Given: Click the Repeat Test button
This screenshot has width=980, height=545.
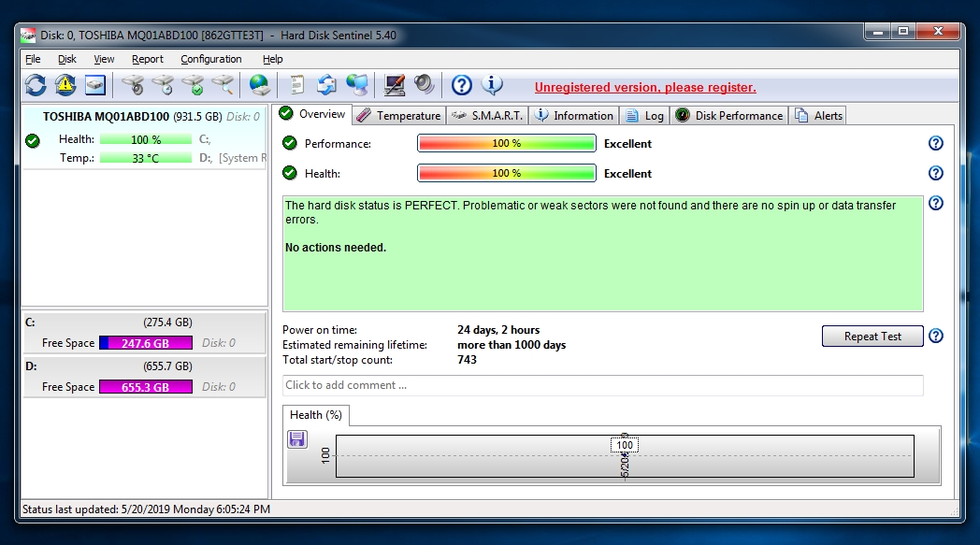Looking at the screenshot, I should [872, 337].
